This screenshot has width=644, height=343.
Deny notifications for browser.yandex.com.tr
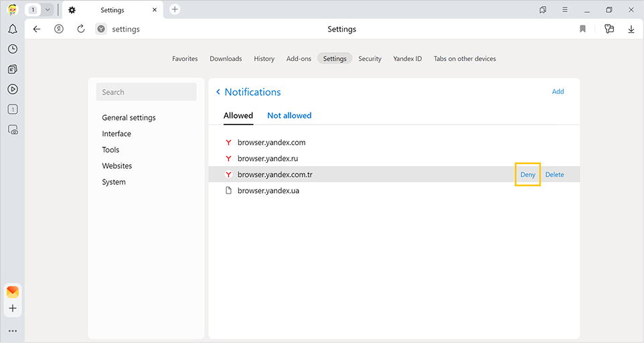[528, 175]
